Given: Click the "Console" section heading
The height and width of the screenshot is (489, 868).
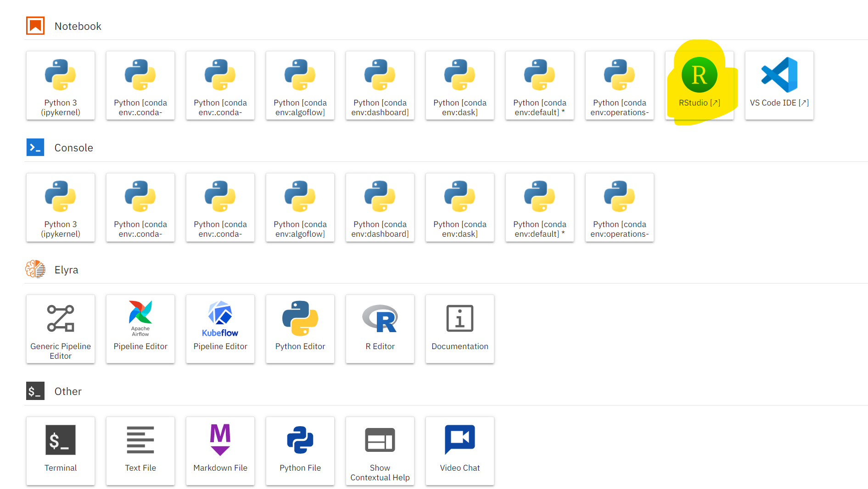Looking at the screenshot, I should (x=74, y=148).
